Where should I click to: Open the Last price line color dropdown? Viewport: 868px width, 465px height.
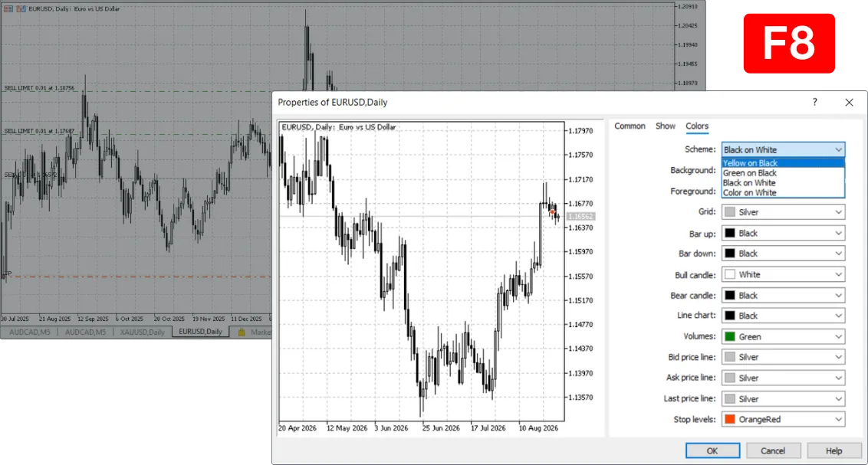point(784,399)
